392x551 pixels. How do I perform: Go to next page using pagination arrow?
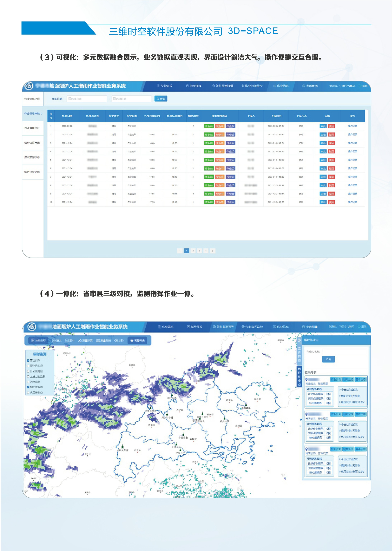point(212,251)
